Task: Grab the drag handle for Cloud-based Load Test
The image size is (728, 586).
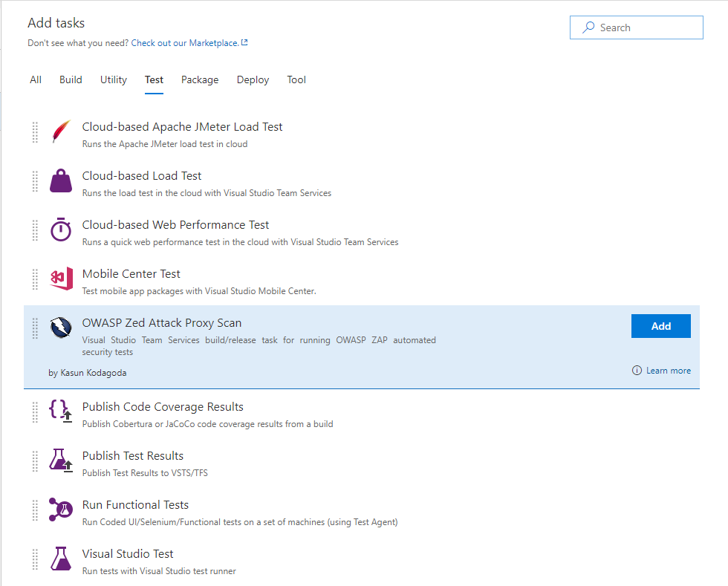Action: tap(35, 181)
